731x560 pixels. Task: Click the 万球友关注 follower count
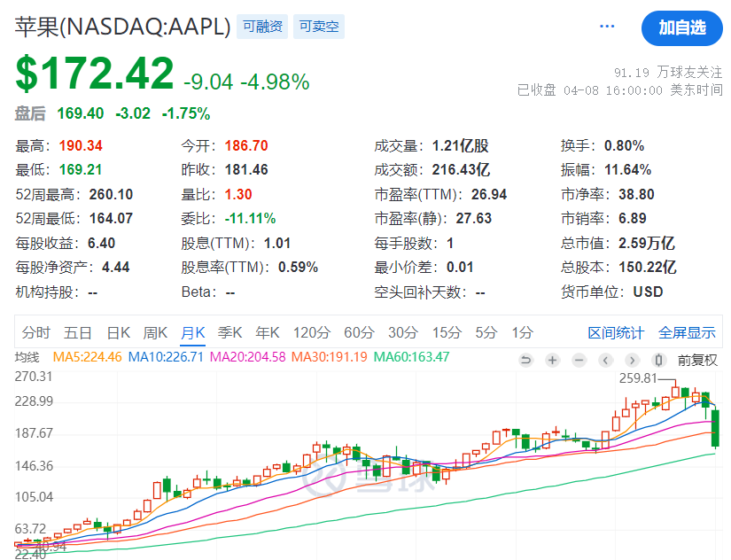pos(667,73)
